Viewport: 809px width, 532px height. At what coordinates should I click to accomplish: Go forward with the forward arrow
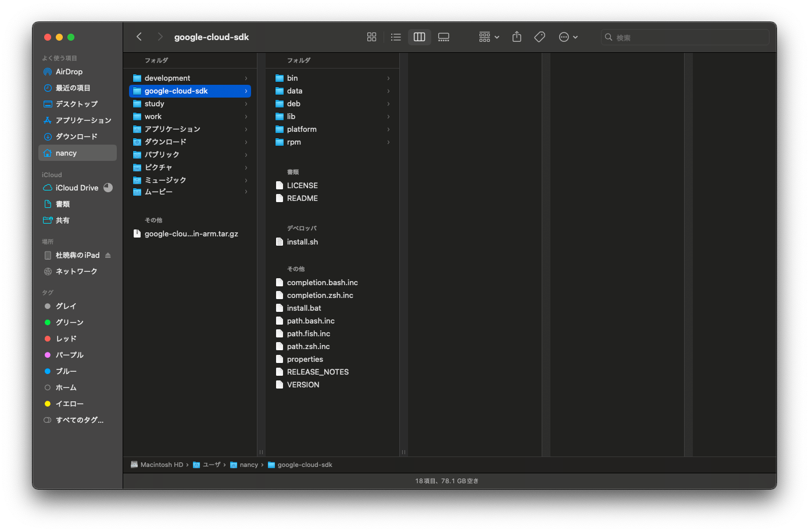click(160, 37)
